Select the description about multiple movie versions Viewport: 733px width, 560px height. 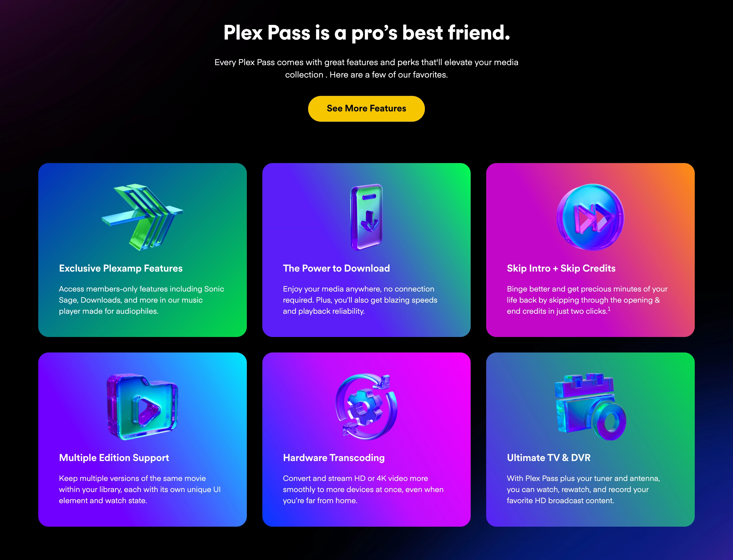click(140, 489)
